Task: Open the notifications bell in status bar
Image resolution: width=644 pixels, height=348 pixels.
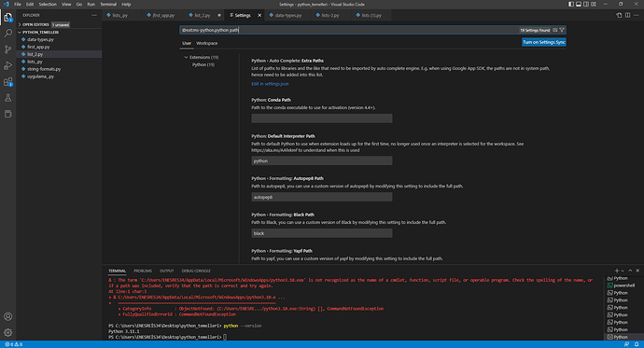Action: tap(637, 344)
